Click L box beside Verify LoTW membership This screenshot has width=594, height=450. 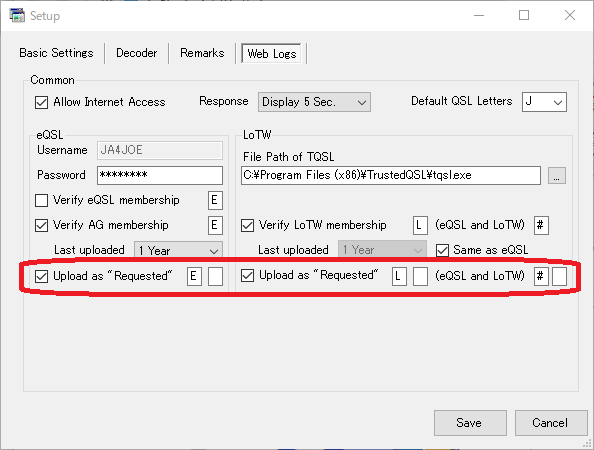(x=420, y=225)
